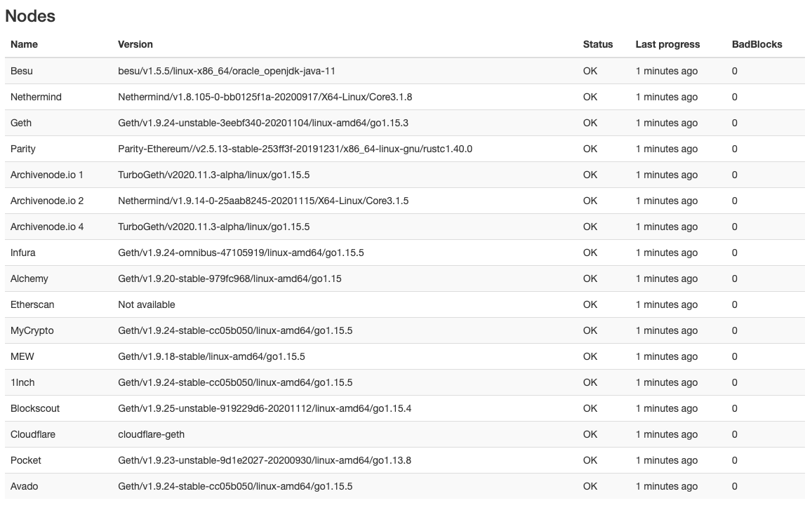This screenshot has height=510, width=812.
Task: Click the Last progress column header
Action: point(667,44)
